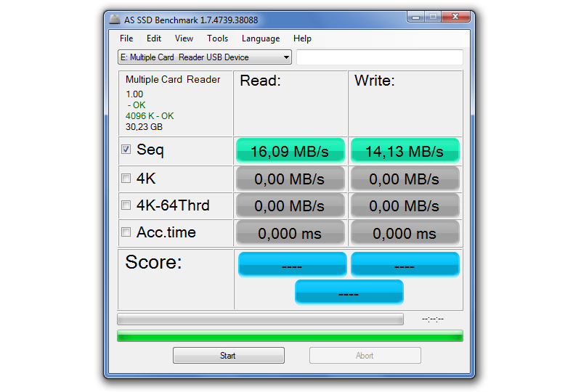Screen dimensions: 581x392
Task: Open the Edit menu
Action: tap(154, 38)
